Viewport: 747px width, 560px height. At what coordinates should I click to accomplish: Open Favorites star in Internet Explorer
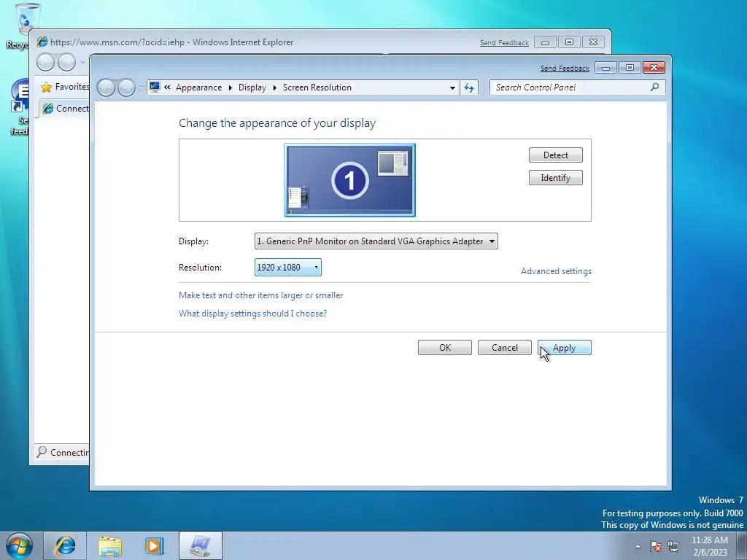(x=46, y=87)
